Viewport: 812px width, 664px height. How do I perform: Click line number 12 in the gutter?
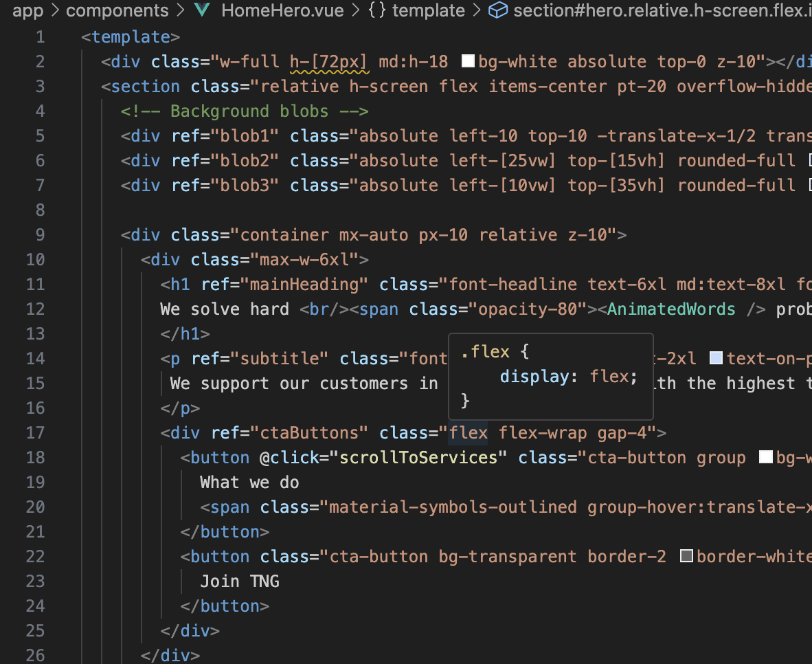point(36,309)
